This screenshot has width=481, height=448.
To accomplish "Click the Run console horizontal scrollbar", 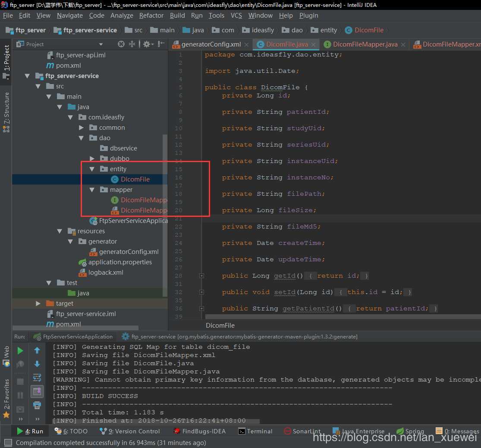I will 156,421.
